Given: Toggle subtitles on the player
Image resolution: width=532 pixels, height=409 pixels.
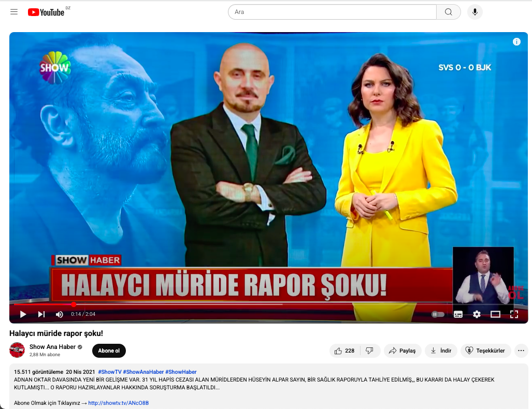Looking at the screenshot, I should [458, 314].
